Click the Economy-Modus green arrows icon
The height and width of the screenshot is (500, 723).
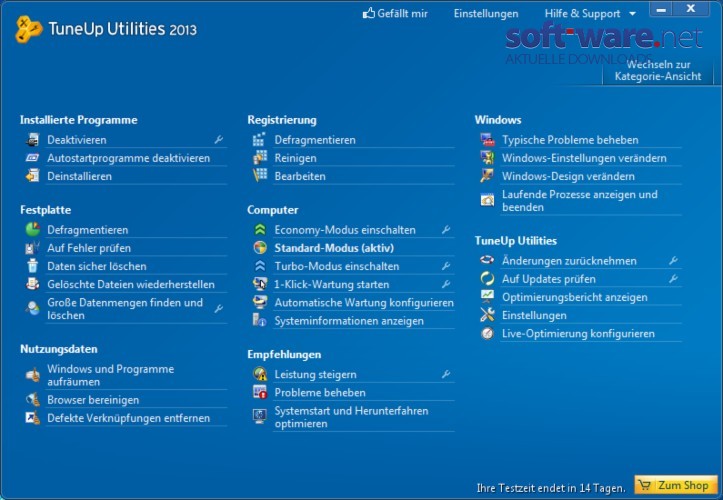[260, 229]
